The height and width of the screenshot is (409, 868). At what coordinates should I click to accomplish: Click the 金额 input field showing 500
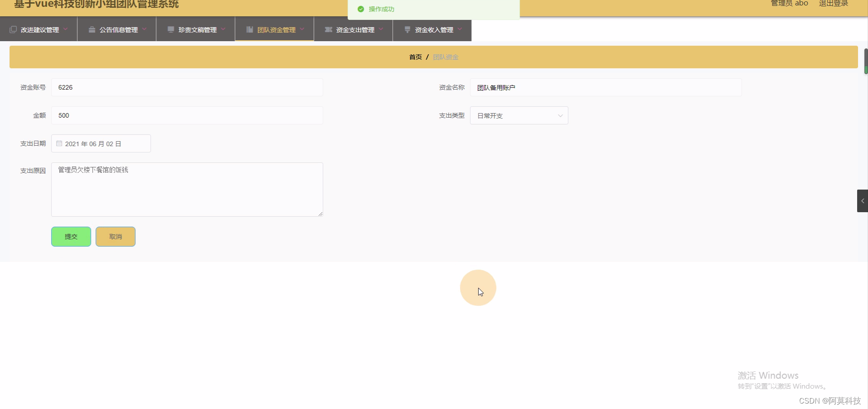(x=187, y=115)
